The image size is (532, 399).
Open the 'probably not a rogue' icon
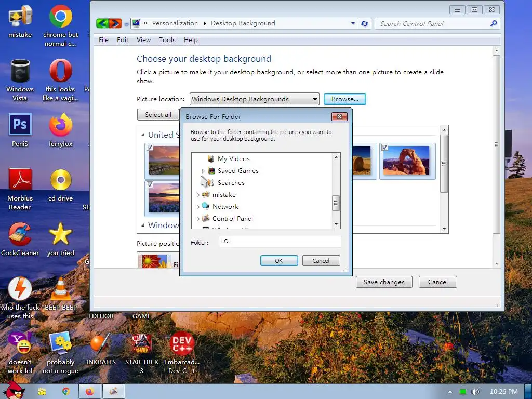click(60, 353)
